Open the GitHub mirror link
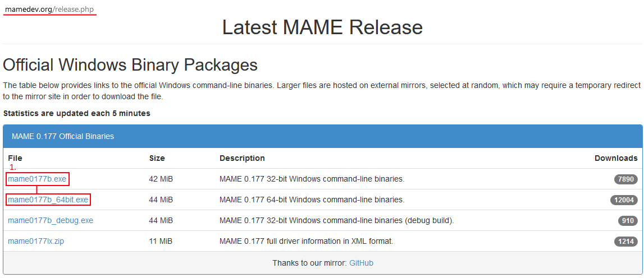 tap(361, 263)
